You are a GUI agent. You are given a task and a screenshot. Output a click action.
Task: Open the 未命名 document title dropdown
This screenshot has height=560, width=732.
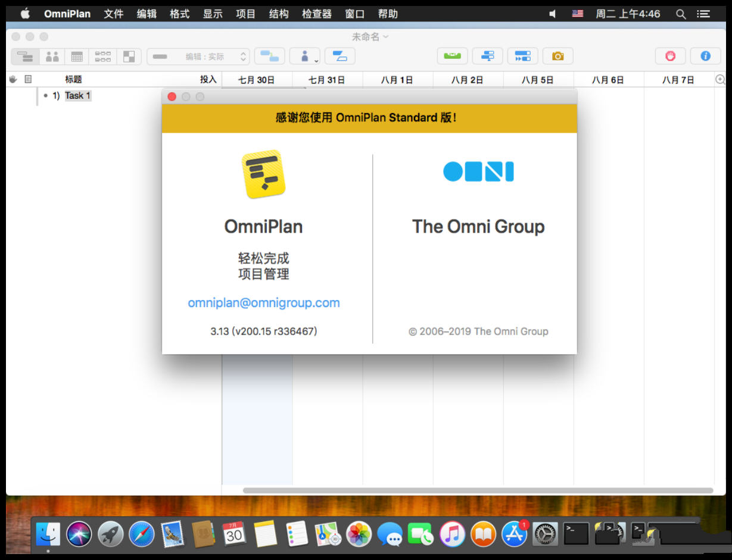(370, 37)
